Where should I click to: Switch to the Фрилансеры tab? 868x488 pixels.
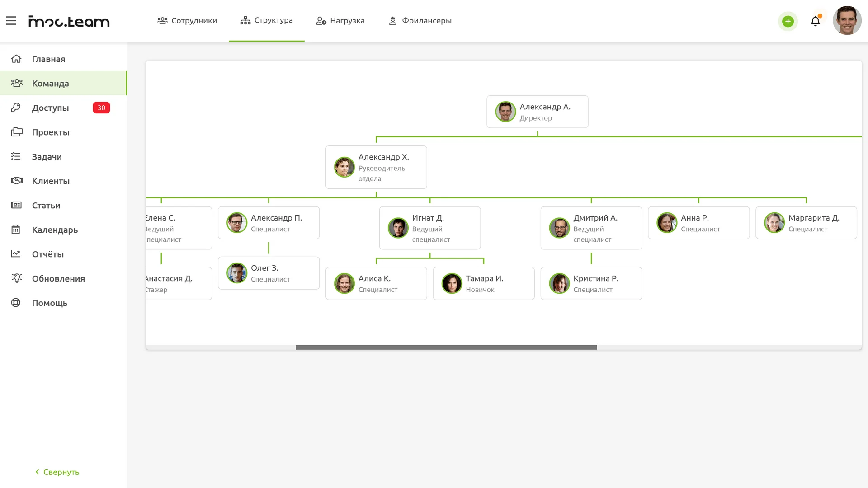pos(420,21)
